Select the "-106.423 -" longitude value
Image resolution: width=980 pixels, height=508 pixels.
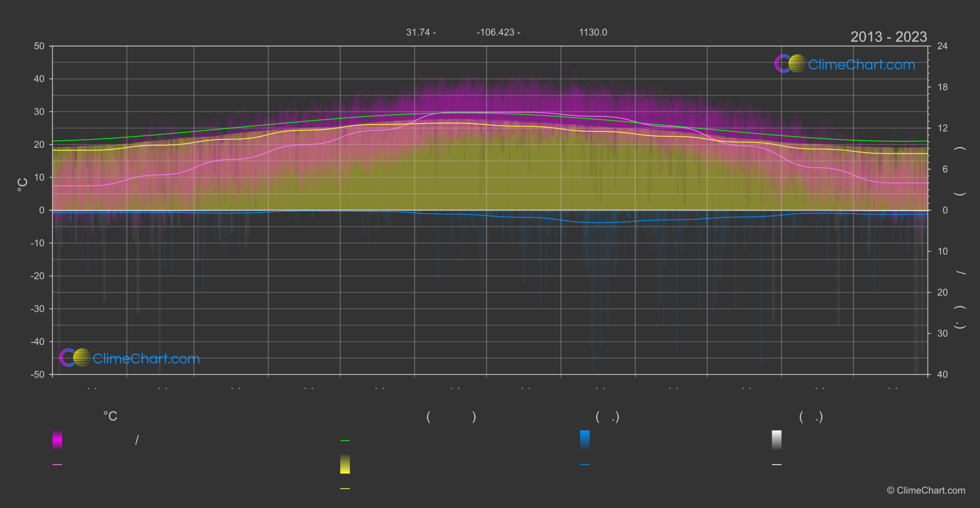pos(498,32)
